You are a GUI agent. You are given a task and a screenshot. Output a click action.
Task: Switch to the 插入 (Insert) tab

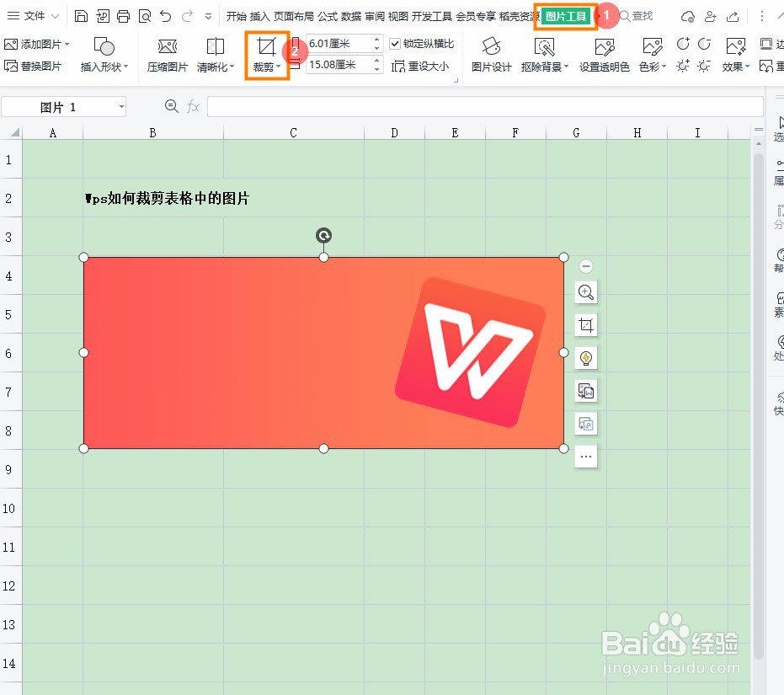(x=259, y=17)
